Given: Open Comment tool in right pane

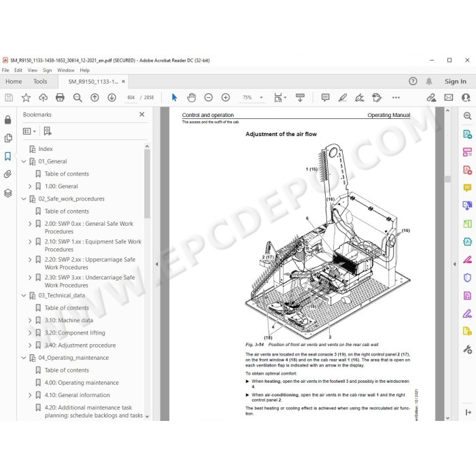Looking at the screenshot, I should click(467, 188).
